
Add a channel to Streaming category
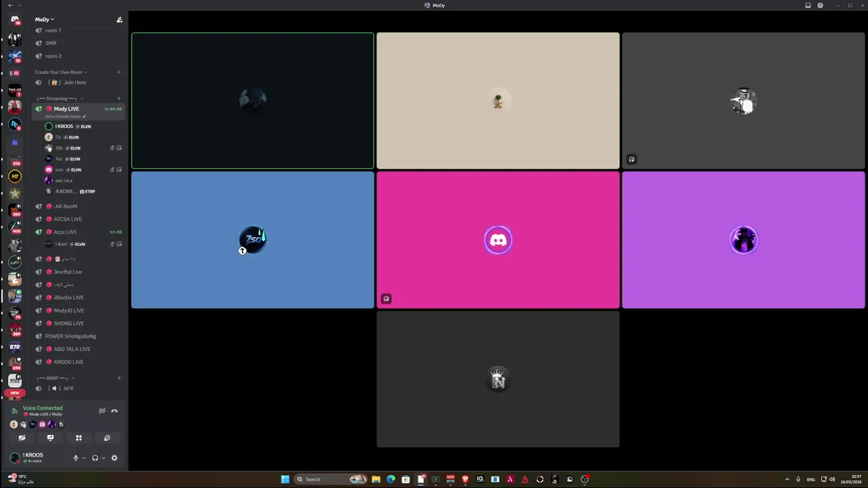[x=119, y=98]
